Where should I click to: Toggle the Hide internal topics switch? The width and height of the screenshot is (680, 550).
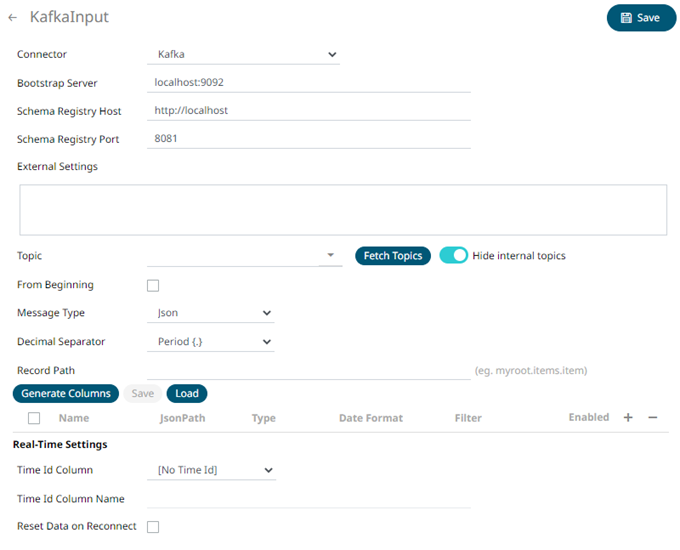point(454,255)
